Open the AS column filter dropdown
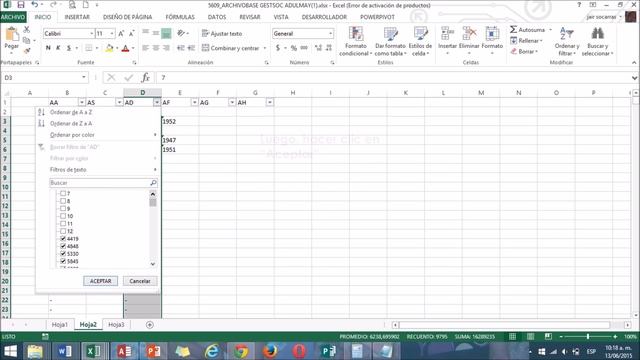 (x=119, y=102)
